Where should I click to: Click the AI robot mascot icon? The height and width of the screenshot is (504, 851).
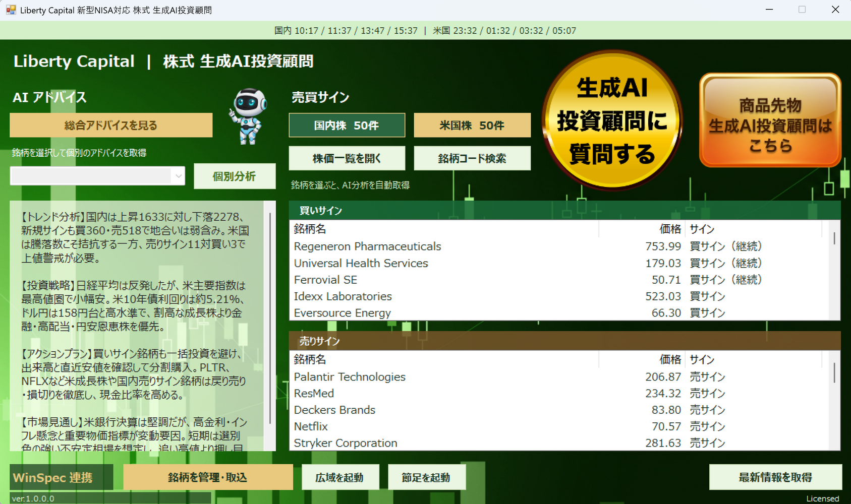248,116
